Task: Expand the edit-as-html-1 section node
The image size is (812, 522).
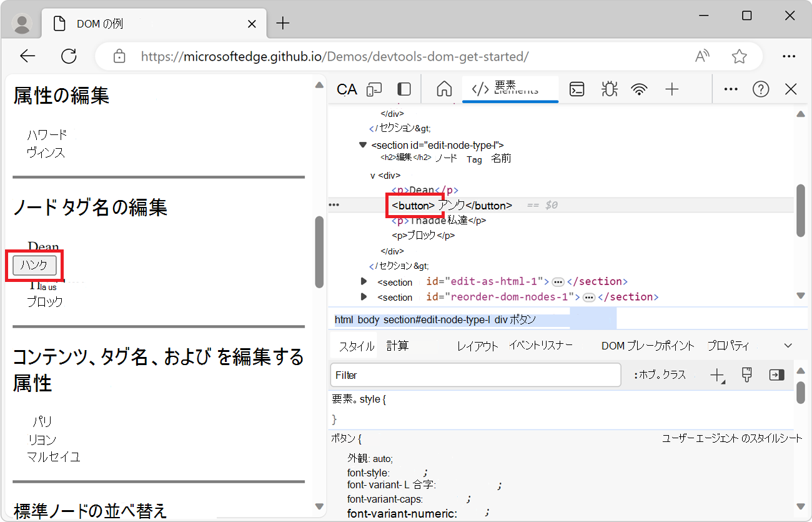Action: pyautogui.click(x=364, y=281)
